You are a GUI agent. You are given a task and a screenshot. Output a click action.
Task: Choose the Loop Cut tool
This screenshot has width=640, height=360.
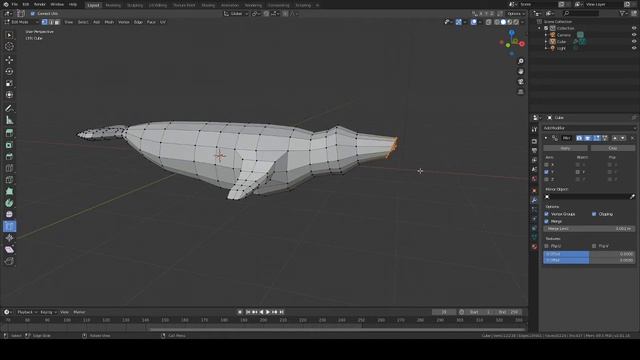[9, 168]
